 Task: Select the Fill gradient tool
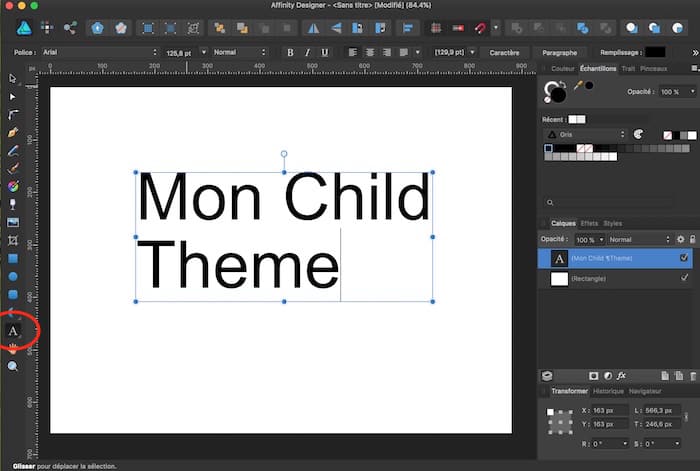[13, 186]
